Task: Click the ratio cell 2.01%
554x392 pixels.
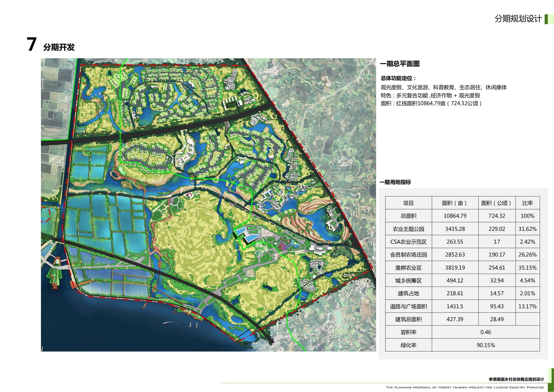Action: [x=527, y=294]
